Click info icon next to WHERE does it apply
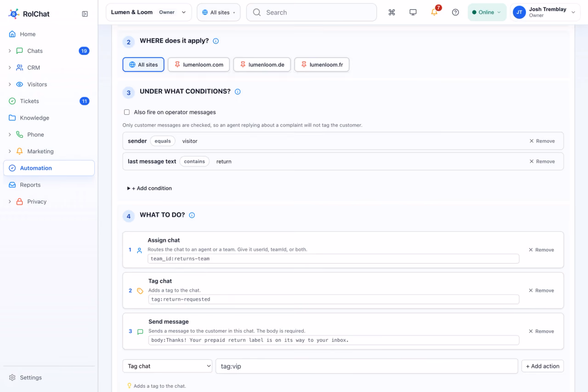Image resolution: width=588 pixels, height=392 pixels. coord(216,41)
